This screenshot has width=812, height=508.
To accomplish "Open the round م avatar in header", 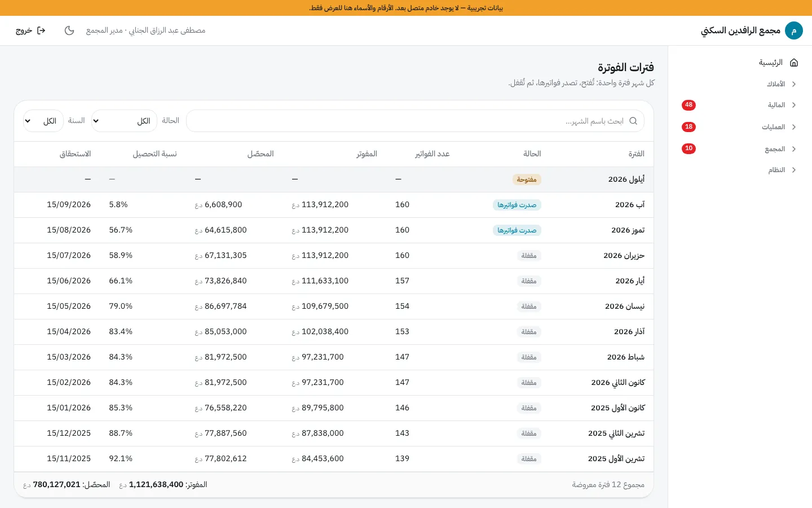I will coord(794,30).
